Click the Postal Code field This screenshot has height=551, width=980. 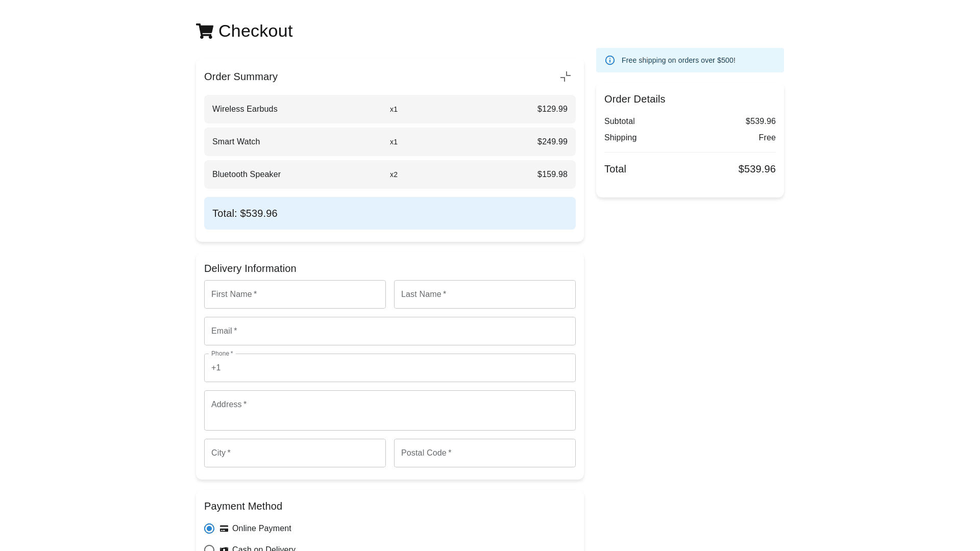tap(484, 453)
